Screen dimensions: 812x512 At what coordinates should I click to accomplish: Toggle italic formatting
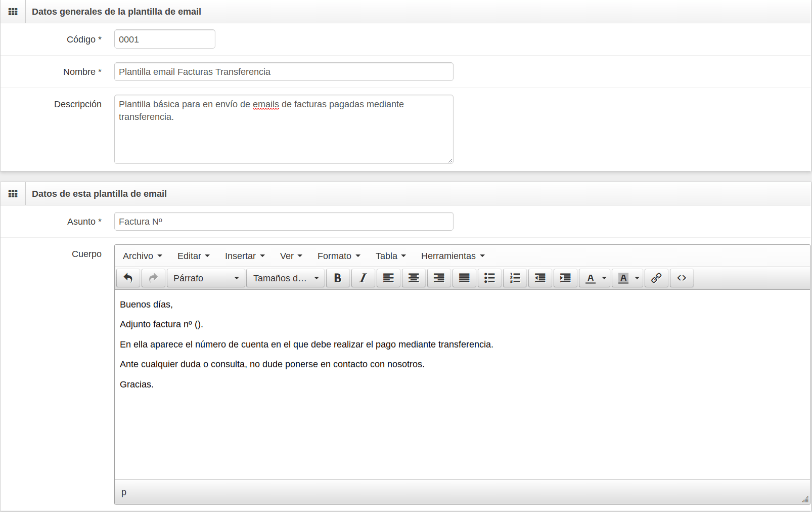[x=363, y=278]
